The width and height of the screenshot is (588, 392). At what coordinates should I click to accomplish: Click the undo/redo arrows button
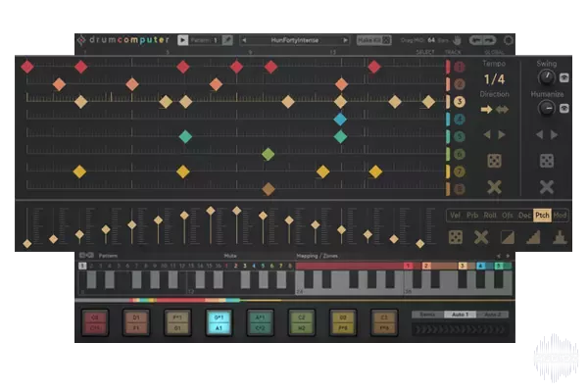point(482,40)
